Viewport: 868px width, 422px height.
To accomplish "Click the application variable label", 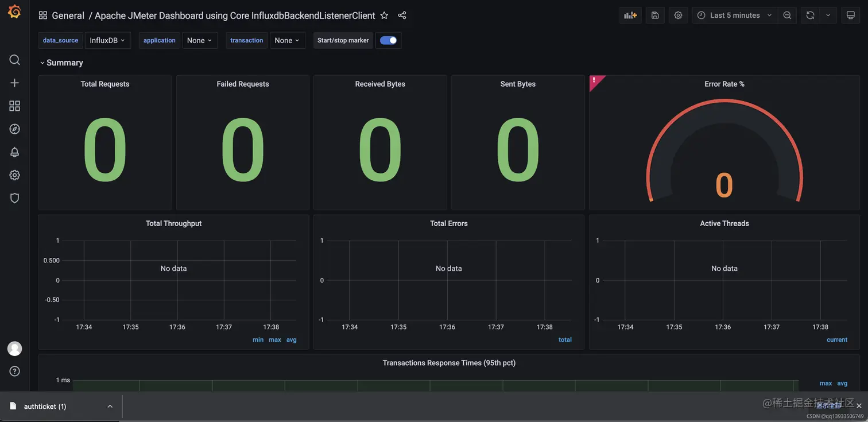I will pos(160,40).
